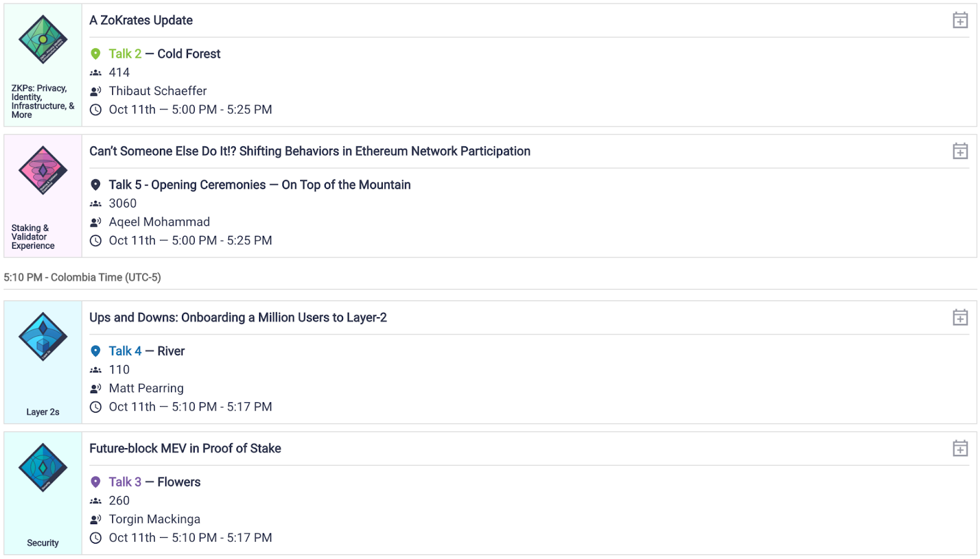Click the 5:10 PM Colombia Time header
Image resolution: width=980 pixels, height=559 pixels.
tap(82, 277)
